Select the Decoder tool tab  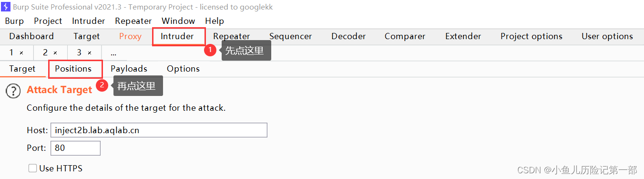[348, 36]
